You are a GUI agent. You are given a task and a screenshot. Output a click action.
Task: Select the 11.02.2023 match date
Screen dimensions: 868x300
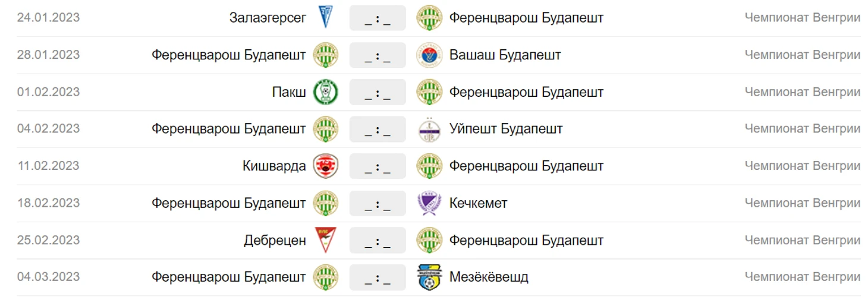[48, 166]
